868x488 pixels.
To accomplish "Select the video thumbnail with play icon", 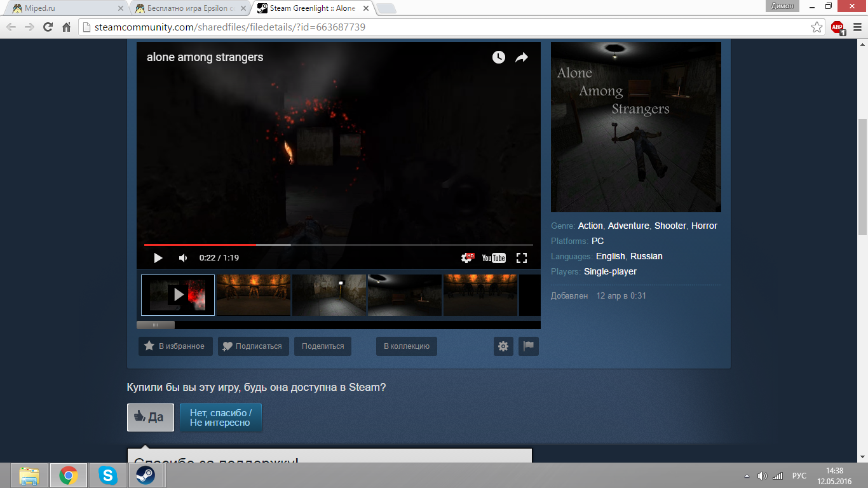I will [x=178, y=295].
